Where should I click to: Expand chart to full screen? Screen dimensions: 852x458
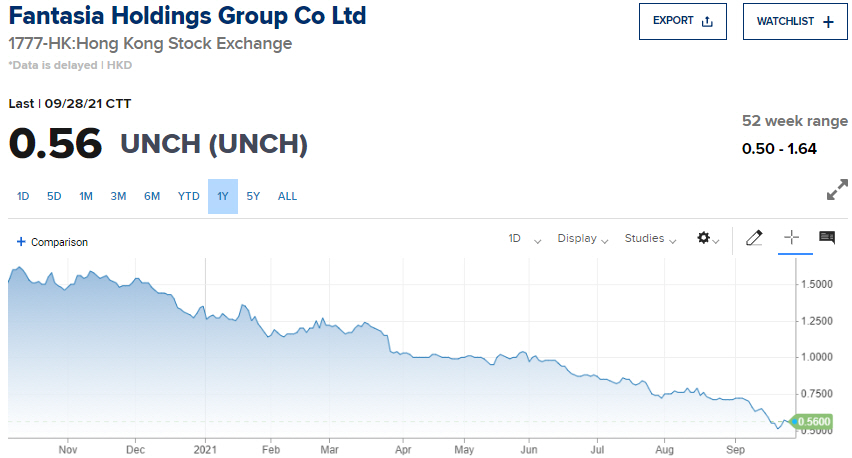(837, 191)
